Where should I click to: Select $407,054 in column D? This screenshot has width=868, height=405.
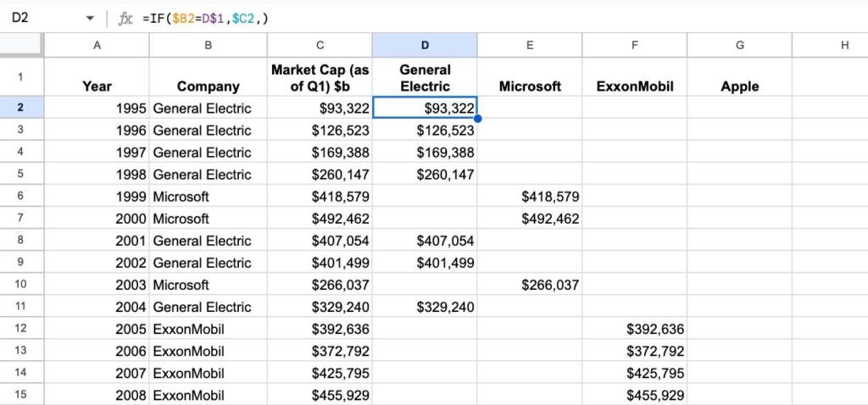point(425,241)
